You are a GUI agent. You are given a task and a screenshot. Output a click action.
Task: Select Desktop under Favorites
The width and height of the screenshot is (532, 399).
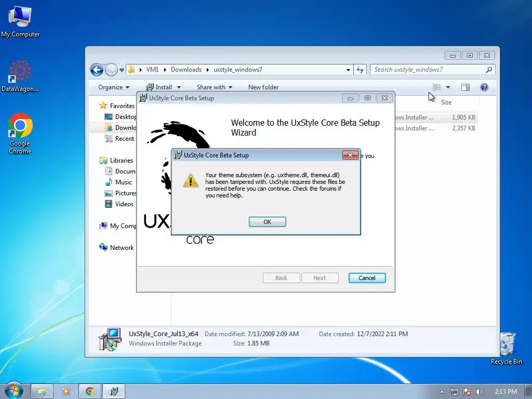pyautogui.click(x=121, y=117)
